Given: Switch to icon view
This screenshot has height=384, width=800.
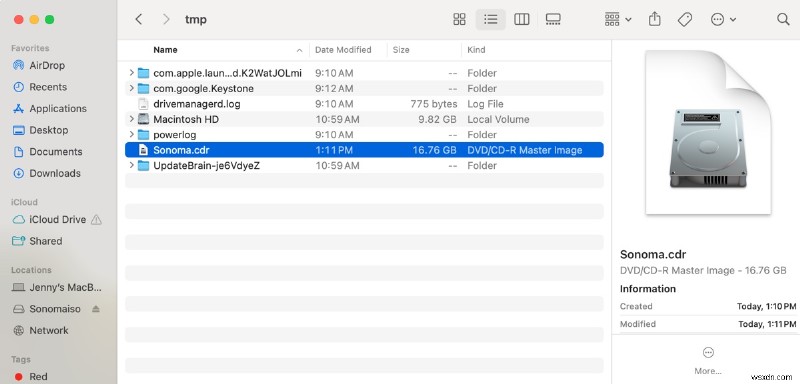Looking at the screenshot, I should pyautogui.click(x=459, y=19).
